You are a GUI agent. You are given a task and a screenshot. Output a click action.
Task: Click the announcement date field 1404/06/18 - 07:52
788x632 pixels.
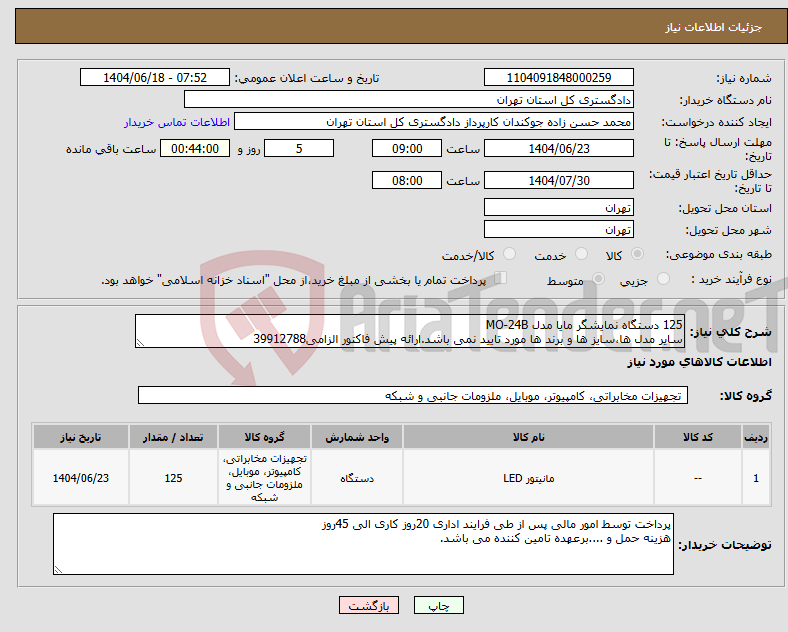155,77
